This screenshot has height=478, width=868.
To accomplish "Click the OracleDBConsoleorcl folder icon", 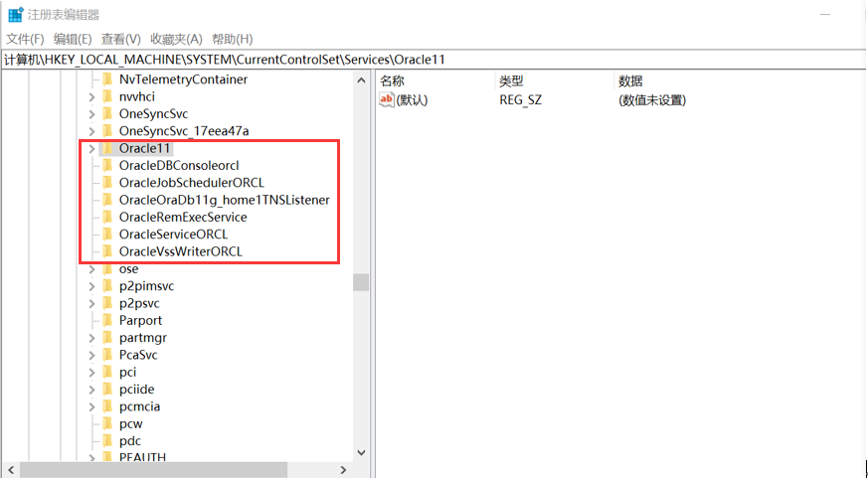I will tap(108, 165).
